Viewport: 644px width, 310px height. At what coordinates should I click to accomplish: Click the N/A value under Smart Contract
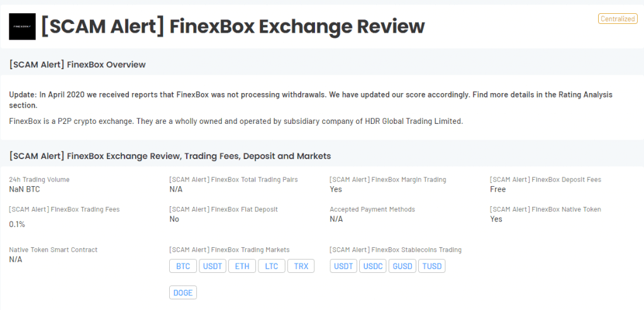pyautogui.click(x=16, y=260)
